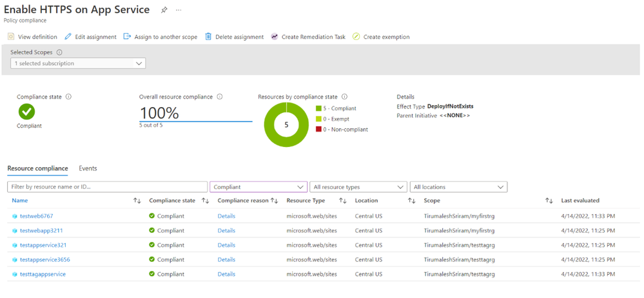Viewport: 644px width, 298px height.
Task: Focus the Filter by resource name field
Action: click(108, 186)
